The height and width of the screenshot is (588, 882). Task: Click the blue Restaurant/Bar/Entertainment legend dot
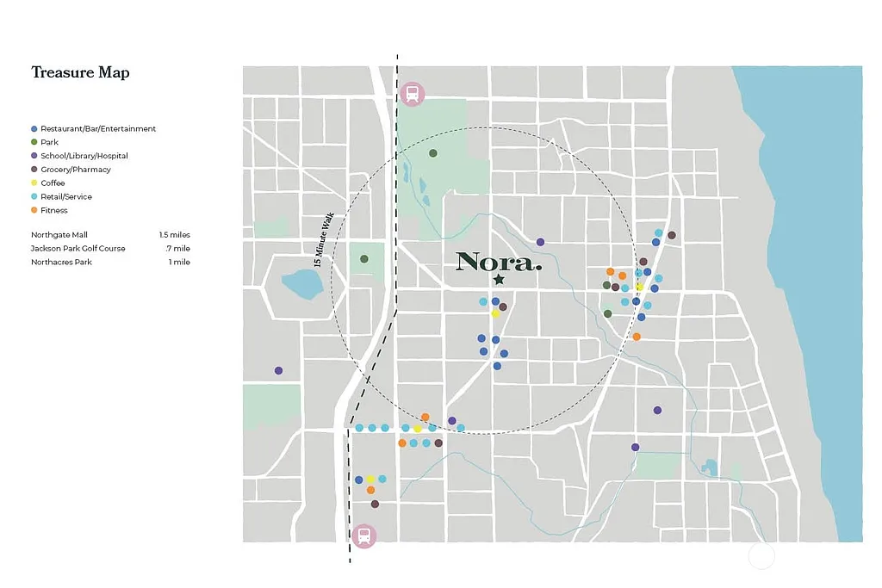coord(34,129)
